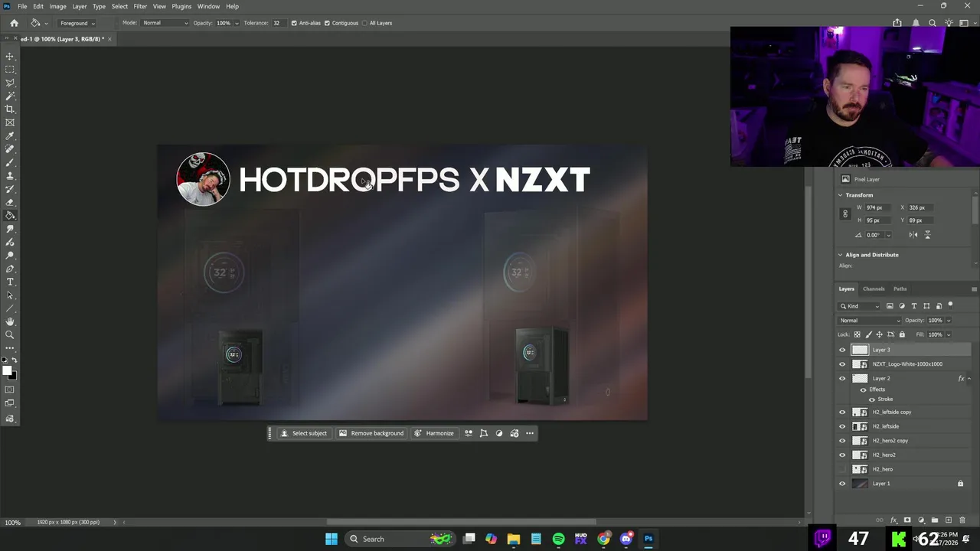This screenshot has width=980, height=551.
Task: Collapse the Transform section
Action: pos(840,195)
